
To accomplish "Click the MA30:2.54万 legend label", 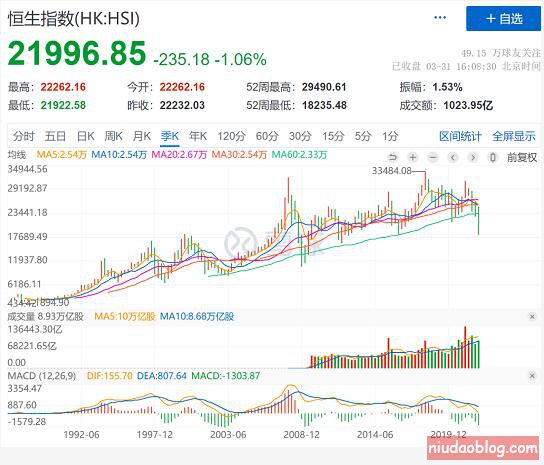I will click(x=239, y=154).
